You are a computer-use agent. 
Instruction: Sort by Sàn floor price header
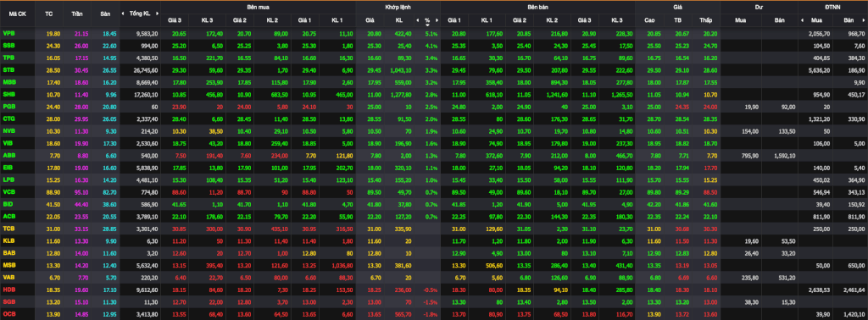[x=105, y=14]
